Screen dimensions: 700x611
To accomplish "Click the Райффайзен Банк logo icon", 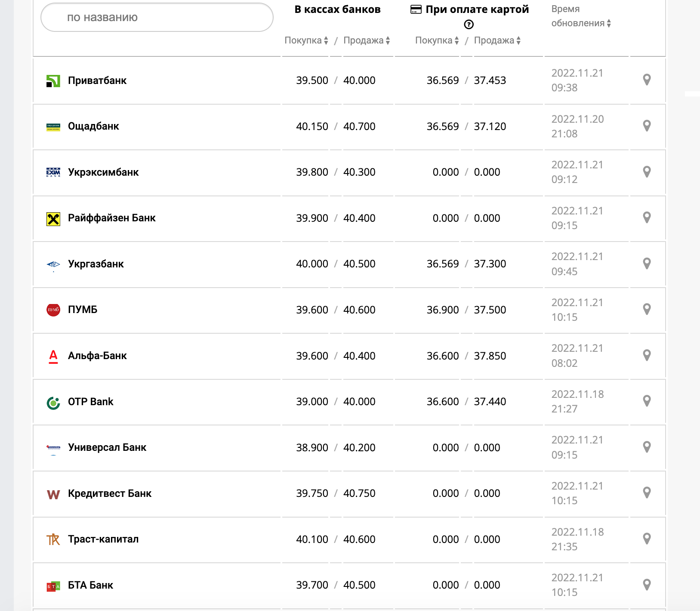I will click(x=53, y=219).
